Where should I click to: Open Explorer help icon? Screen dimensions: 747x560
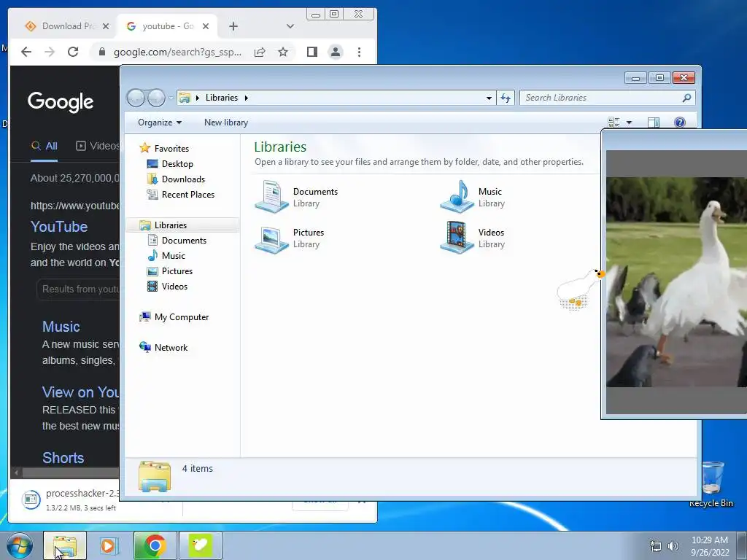click(x=680, y=122)
